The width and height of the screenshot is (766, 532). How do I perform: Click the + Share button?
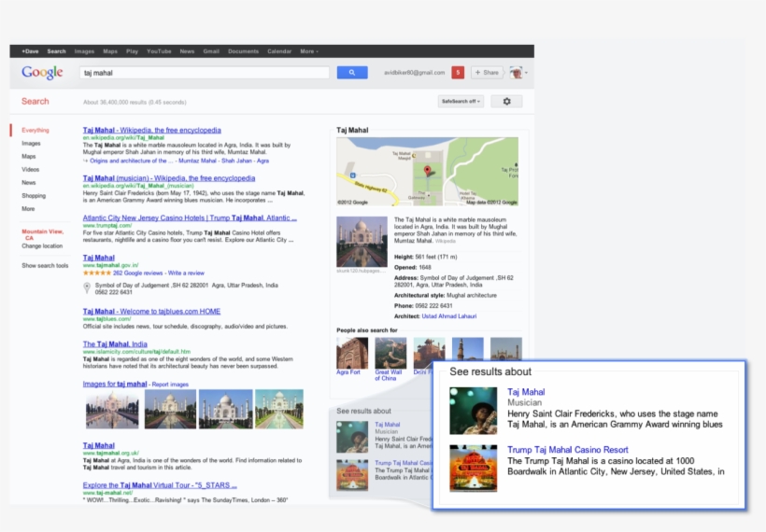click(x=487, y=73)
